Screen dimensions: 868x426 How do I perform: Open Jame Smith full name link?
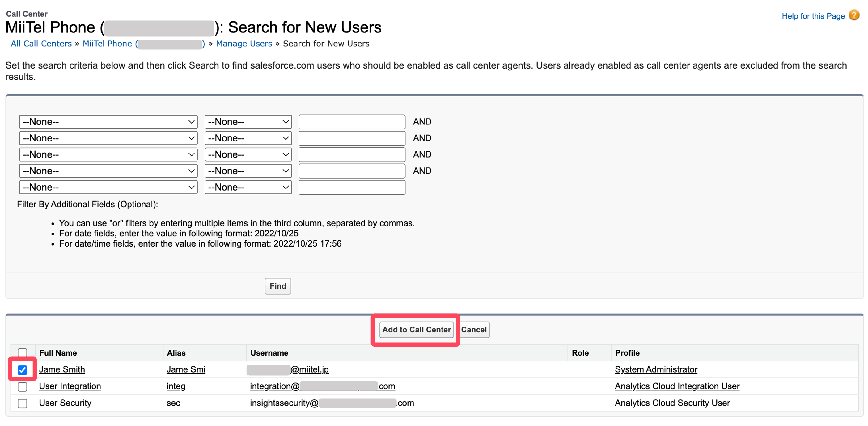coord(62,369)
